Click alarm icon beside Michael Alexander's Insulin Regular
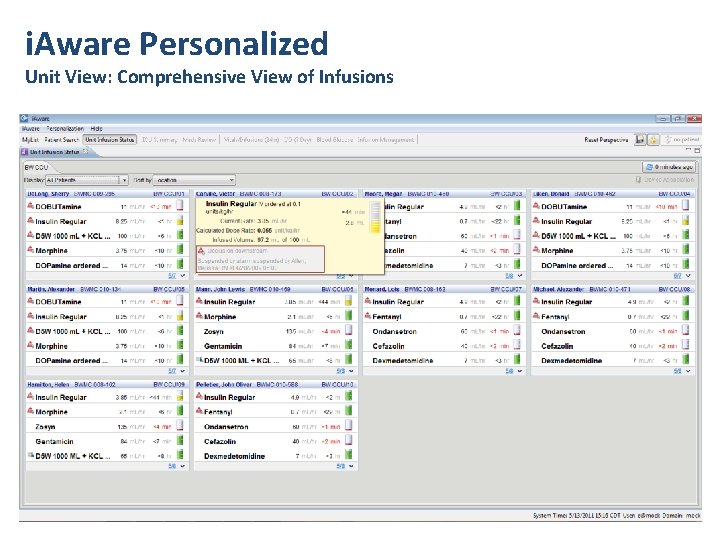720x540 pixels. 536,301
